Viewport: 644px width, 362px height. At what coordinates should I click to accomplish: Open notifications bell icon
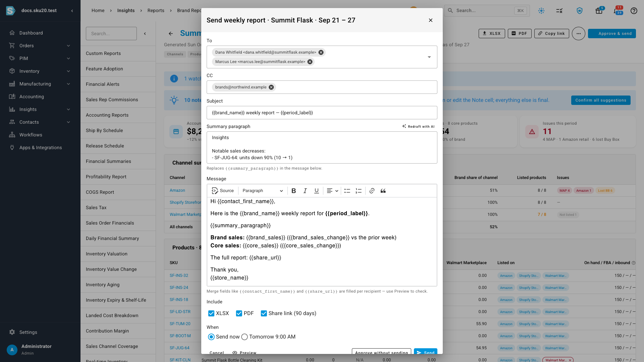616,11
